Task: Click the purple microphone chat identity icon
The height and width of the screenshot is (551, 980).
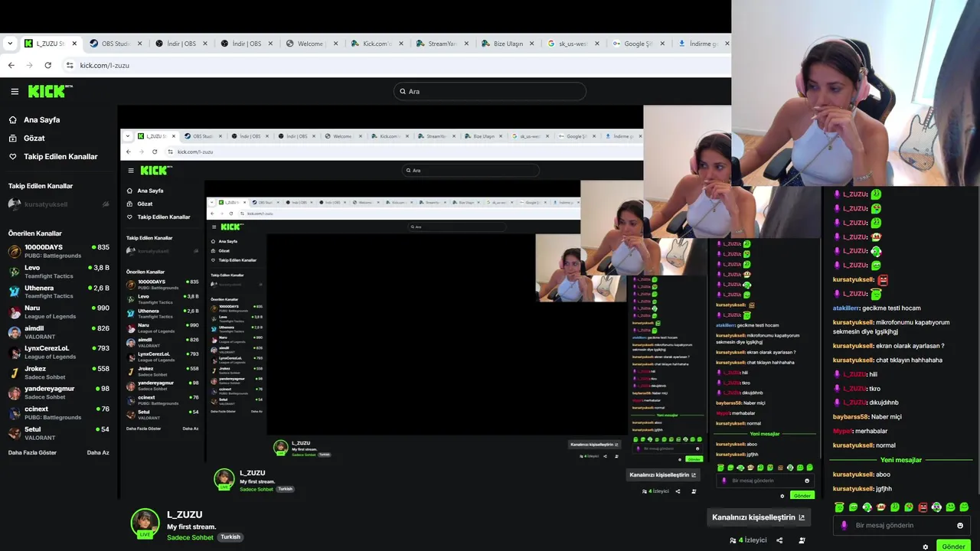Action: pos(844,526)
